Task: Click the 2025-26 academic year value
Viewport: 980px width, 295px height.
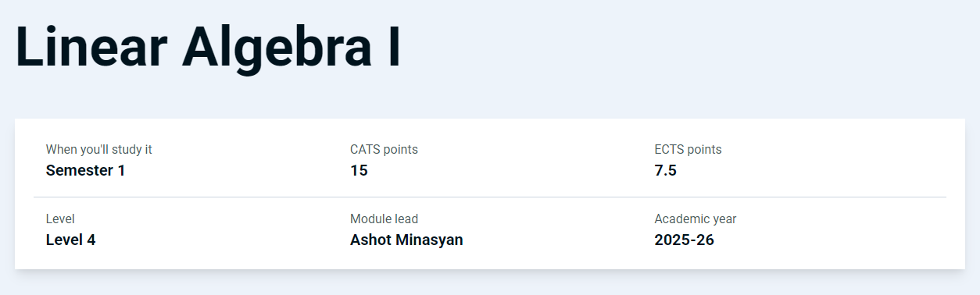Action: pos(684,240)
